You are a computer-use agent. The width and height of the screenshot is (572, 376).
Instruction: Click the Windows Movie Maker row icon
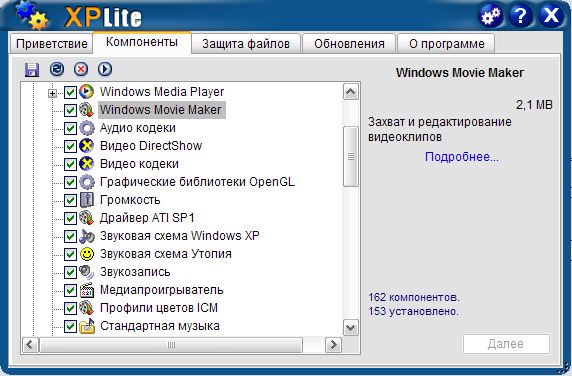[x=86, y=110]
